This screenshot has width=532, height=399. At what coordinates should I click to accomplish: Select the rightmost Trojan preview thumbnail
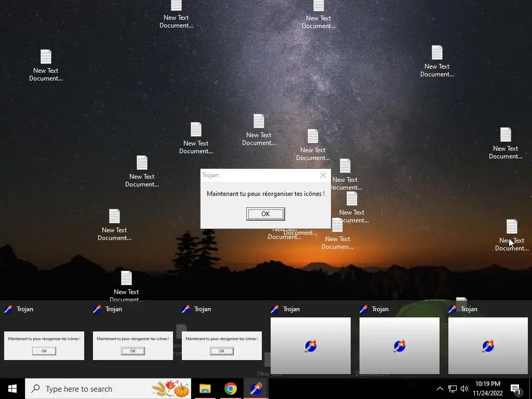[x=488, y=339]
